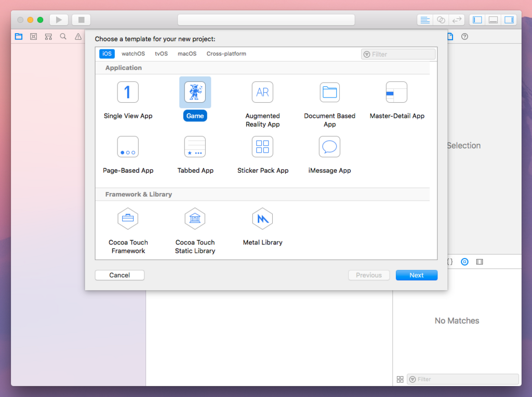The image size is (532, 397).
Task: Select the Master-Detail App template
Action: click(397, 100)
